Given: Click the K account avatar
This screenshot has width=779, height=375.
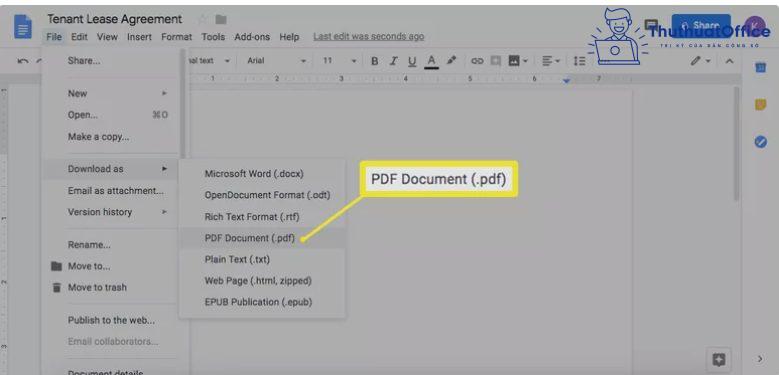Looking at the screenshot, I should pos(755,26).
